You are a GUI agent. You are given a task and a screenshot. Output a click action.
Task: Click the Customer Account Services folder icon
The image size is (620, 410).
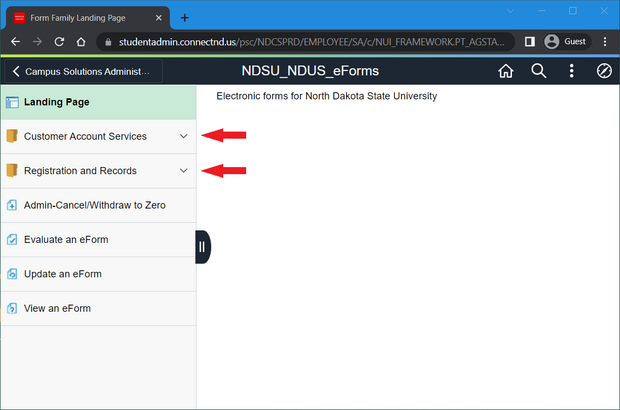[12, 136]
